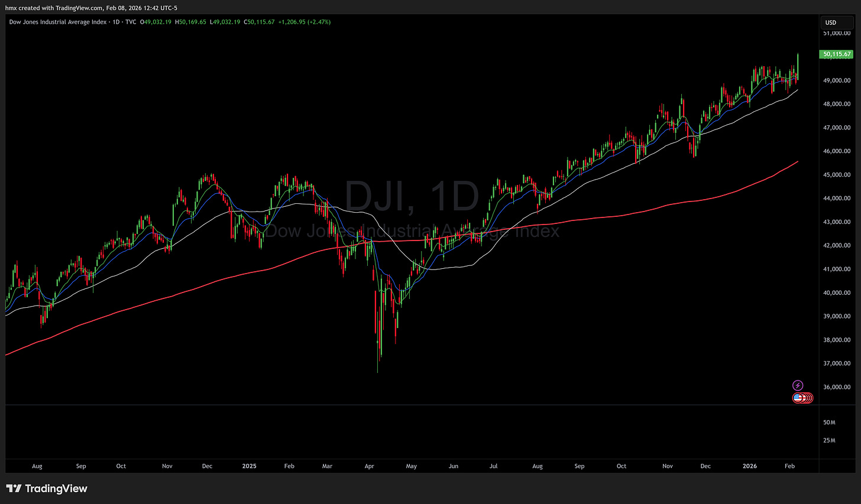Click the 2026 year label on time axis

coord(750,466)
